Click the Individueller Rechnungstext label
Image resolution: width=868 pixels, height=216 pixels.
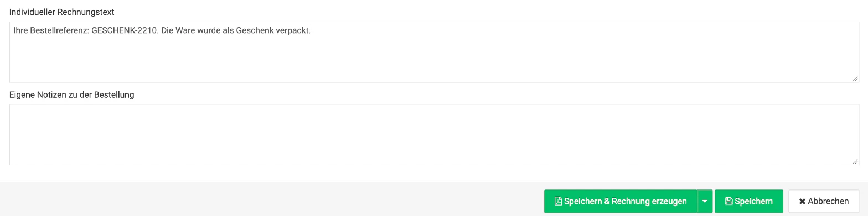(x=62, y=12)
